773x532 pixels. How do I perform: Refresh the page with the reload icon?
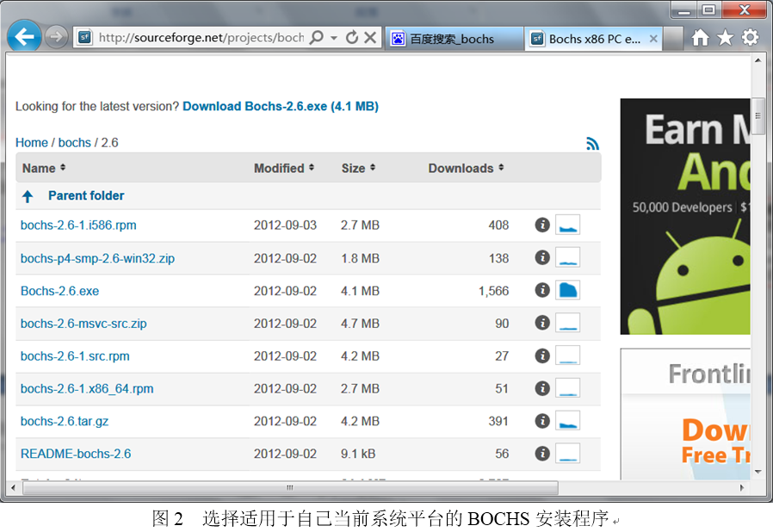tap(351, 38)
